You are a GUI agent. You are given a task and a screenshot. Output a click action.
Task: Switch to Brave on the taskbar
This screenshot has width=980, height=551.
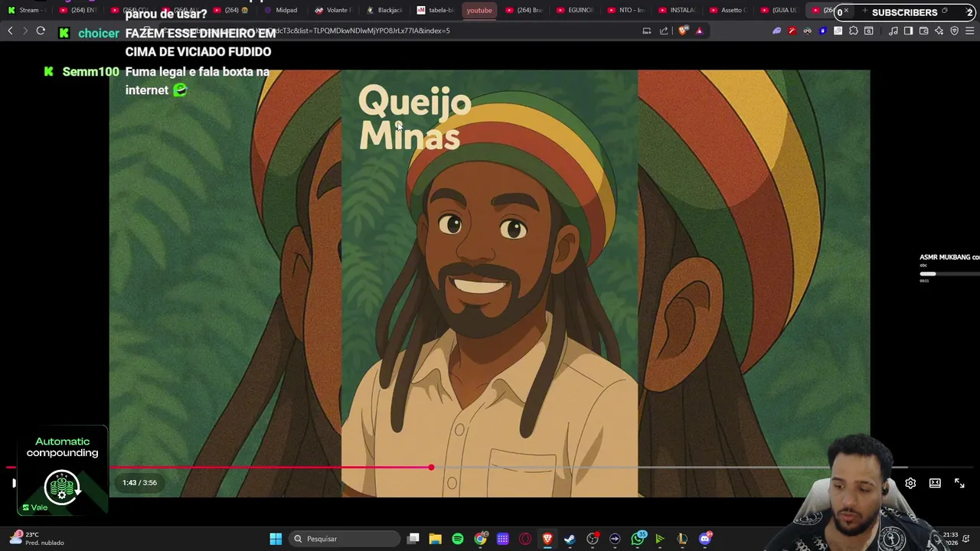pos(547,539)
